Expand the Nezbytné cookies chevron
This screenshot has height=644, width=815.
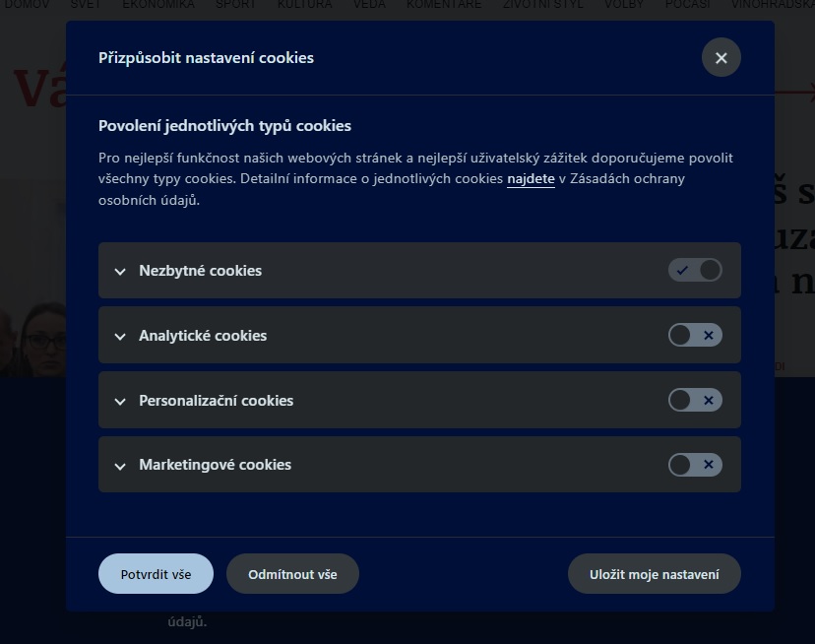point(120,272)
